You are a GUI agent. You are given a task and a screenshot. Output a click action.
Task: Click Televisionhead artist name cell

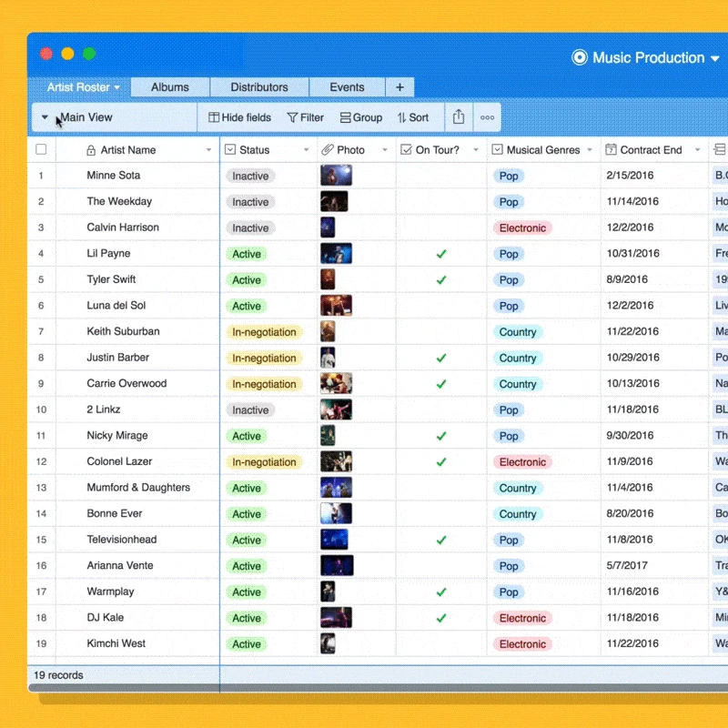(138, 540)
